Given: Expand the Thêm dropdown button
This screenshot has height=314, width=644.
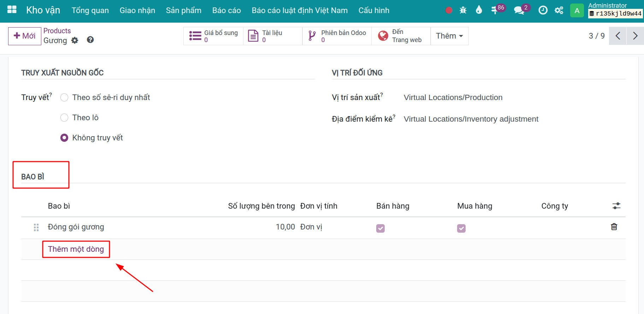Looking at the screenshot, I should point(449,36).
